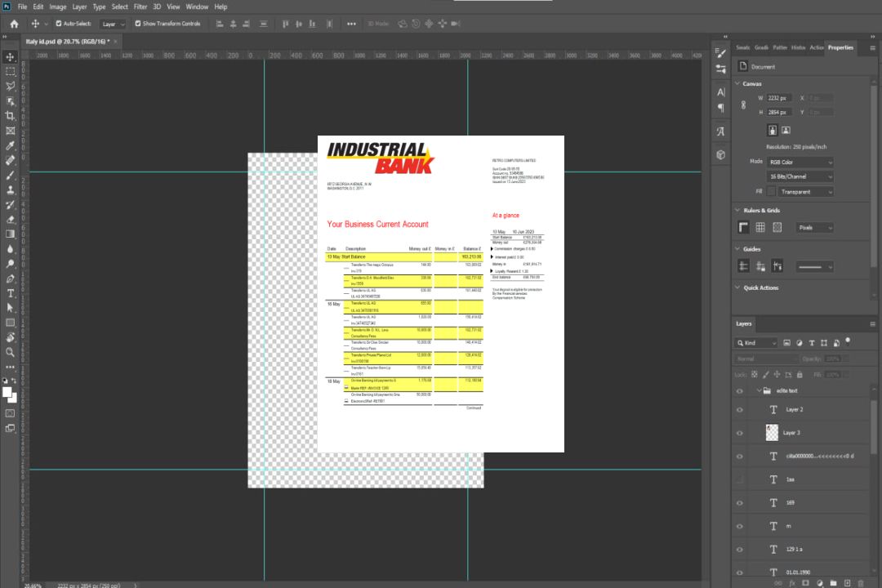
Task: Open the Window menu
Action: (197, 7)
